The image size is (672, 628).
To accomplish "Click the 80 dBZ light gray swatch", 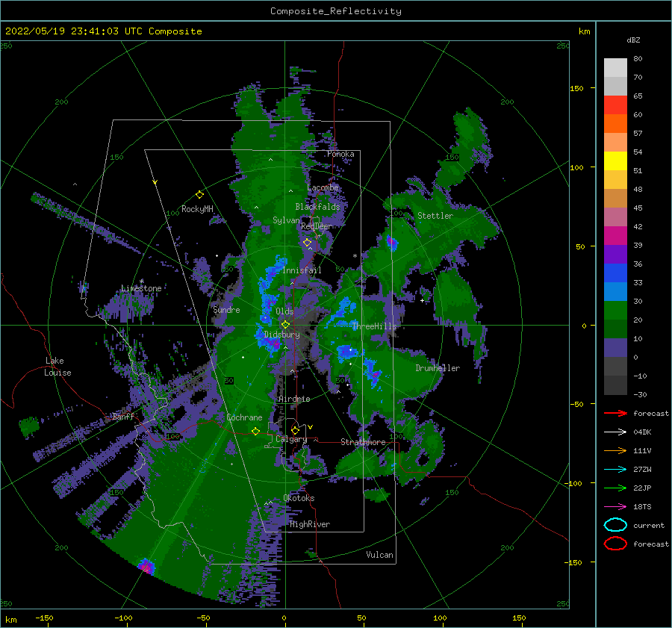I will pyautogui.click(x=615, y=67).
